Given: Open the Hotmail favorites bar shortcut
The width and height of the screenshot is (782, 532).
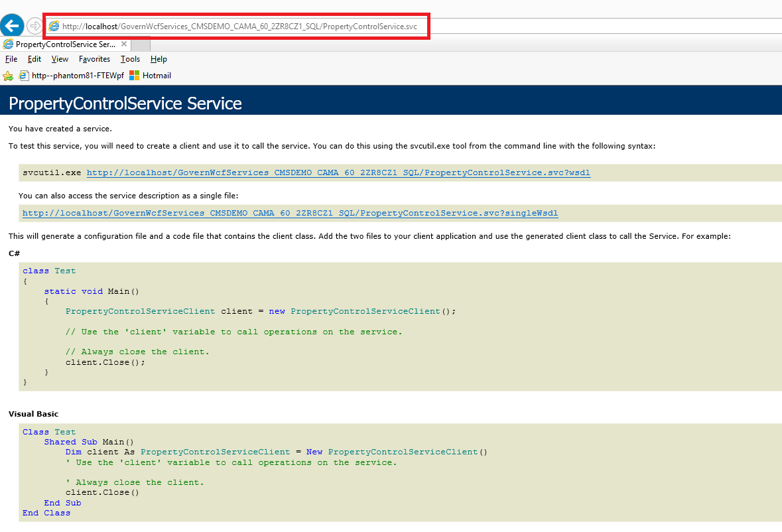Looking at the screenshot, I should (150, 76).
